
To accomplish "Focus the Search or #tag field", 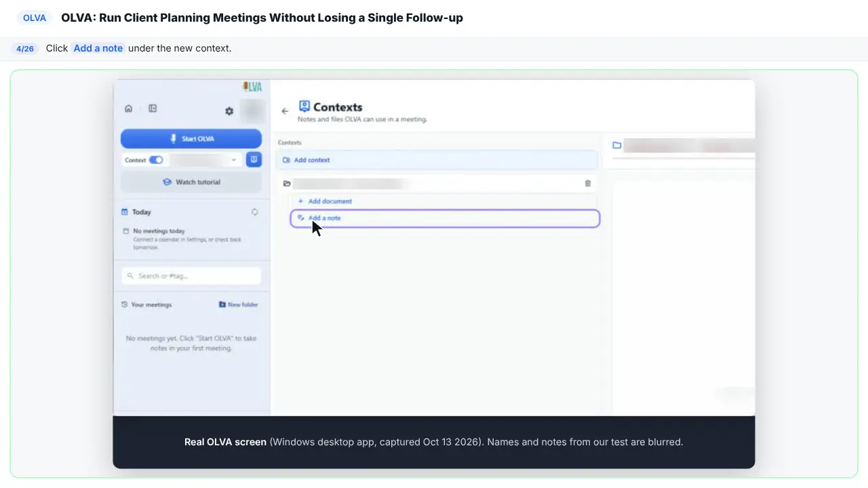I will click(191, 276).
